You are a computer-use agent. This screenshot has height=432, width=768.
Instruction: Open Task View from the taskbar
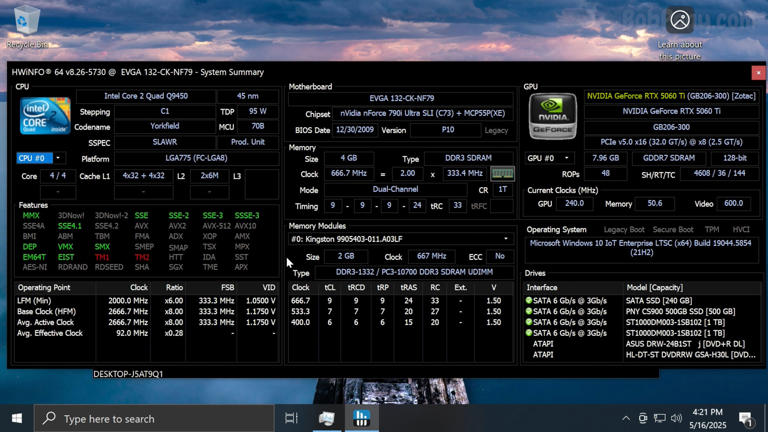tap(291, 418)
